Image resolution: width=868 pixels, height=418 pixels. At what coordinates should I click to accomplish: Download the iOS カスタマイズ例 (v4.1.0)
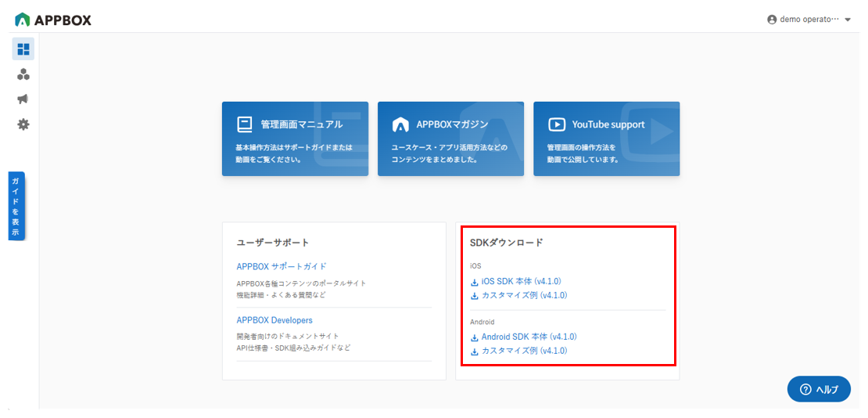(524, 295)
